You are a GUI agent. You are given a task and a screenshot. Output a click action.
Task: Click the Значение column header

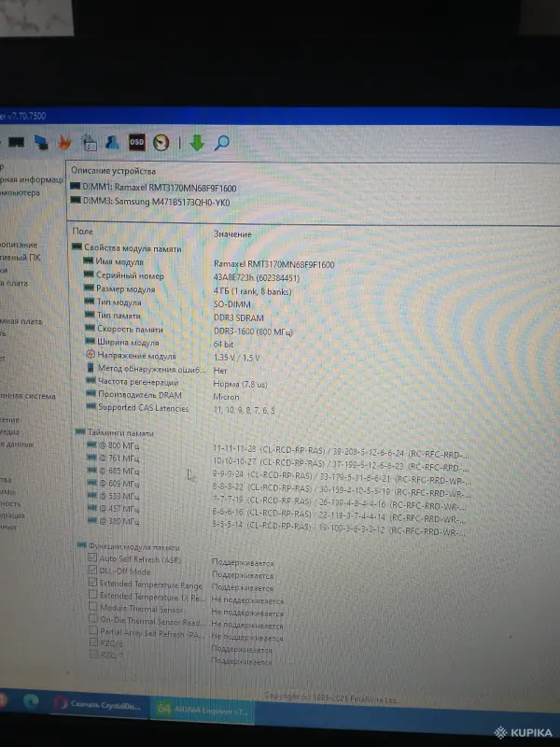[232, 234]
